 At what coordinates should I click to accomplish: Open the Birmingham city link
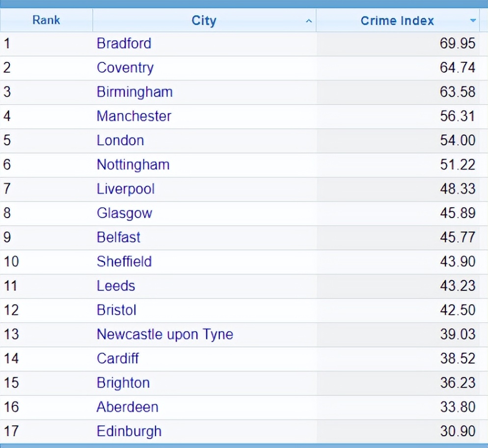[x=135, y=92]
